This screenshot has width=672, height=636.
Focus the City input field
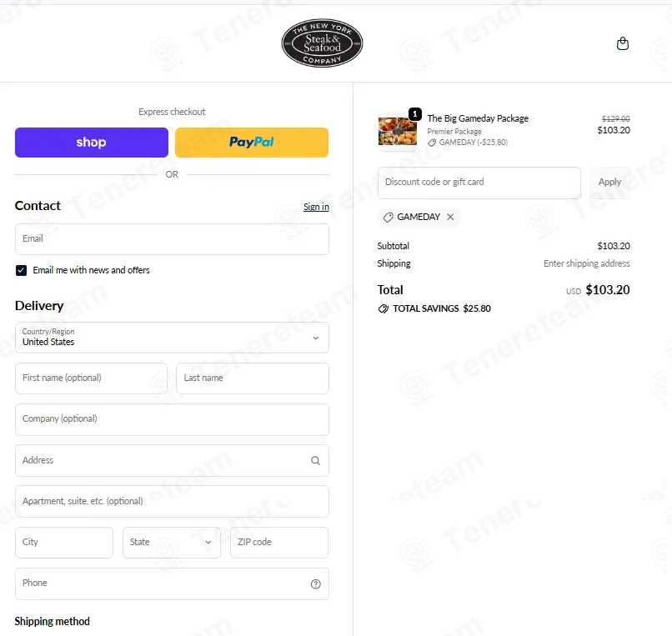coord(64,543)
